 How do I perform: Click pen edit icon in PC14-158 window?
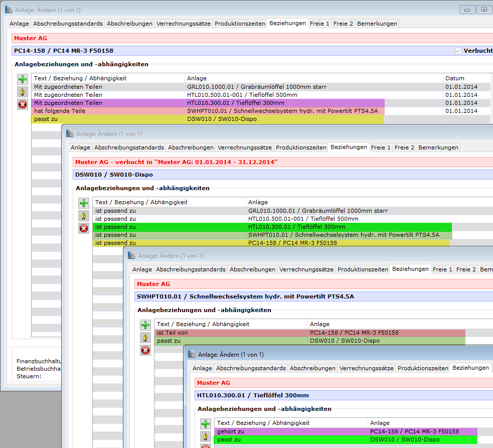pos(23,92)
